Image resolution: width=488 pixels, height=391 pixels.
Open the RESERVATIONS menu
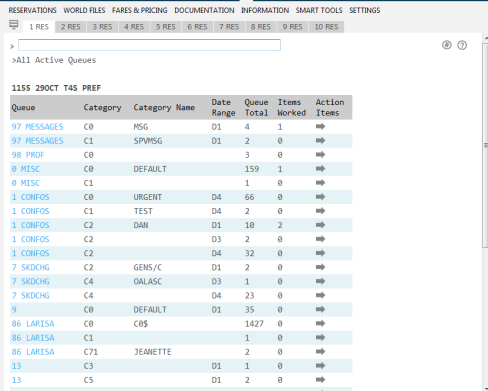[x=33, y=10]
